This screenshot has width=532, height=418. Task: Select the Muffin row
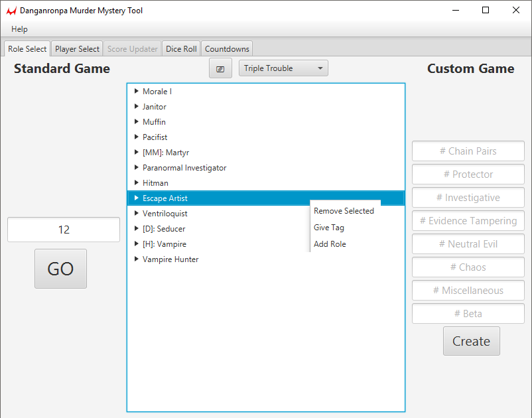265,122
